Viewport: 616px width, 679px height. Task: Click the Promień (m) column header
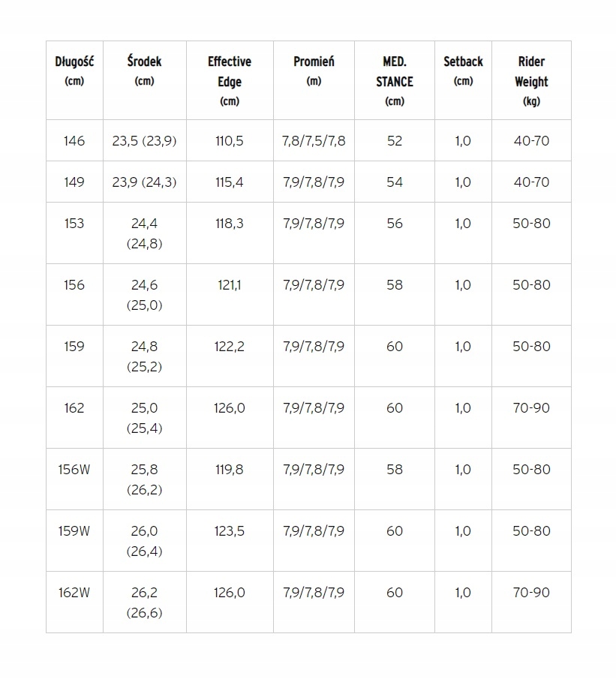tap(314, 71)
